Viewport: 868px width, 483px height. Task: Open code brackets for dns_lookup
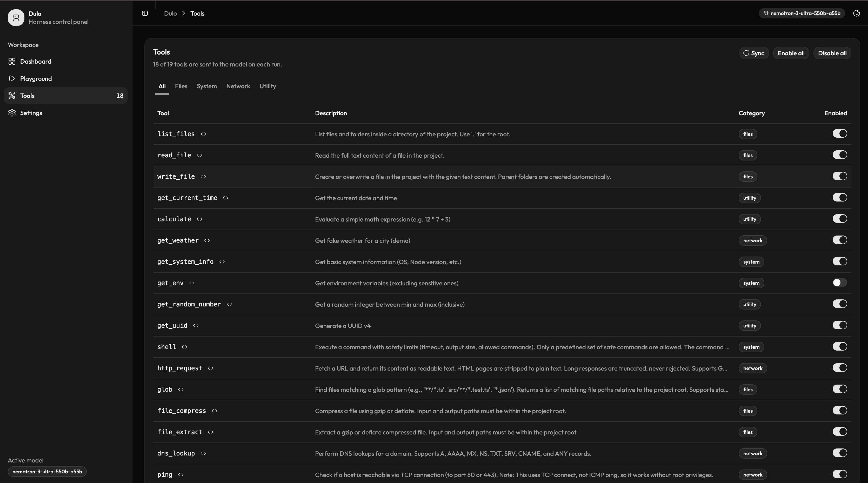pos(203,453)
